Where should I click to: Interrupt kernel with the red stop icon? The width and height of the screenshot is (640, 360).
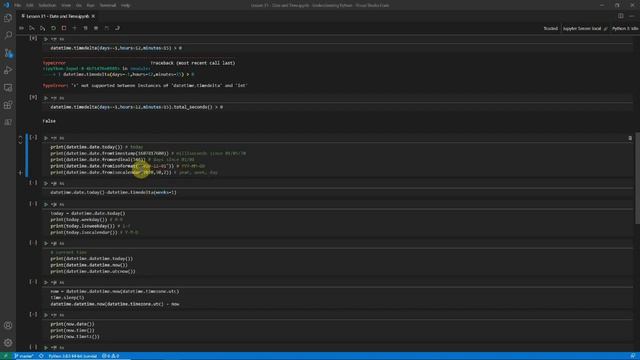pos(64,28)
